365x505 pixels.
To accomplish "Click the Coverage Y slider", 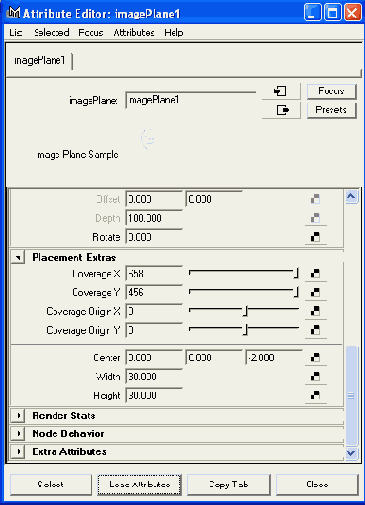I will point(244,293).
